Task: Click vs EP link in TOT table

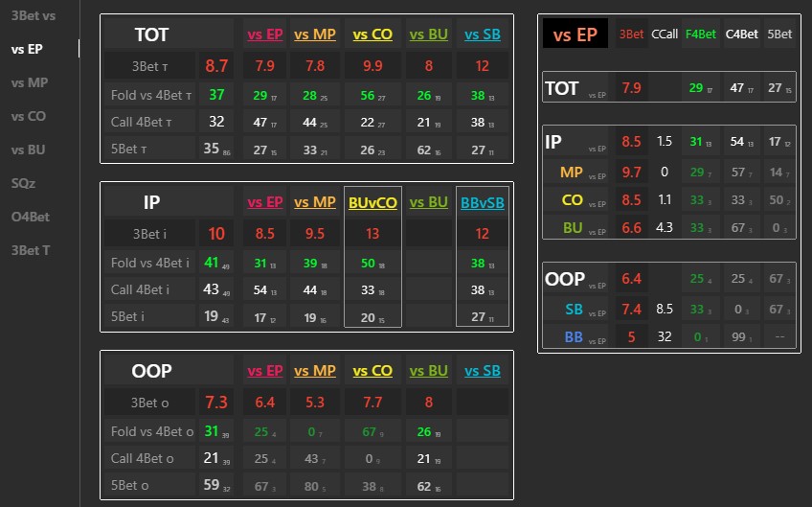Action: point(265,35)
